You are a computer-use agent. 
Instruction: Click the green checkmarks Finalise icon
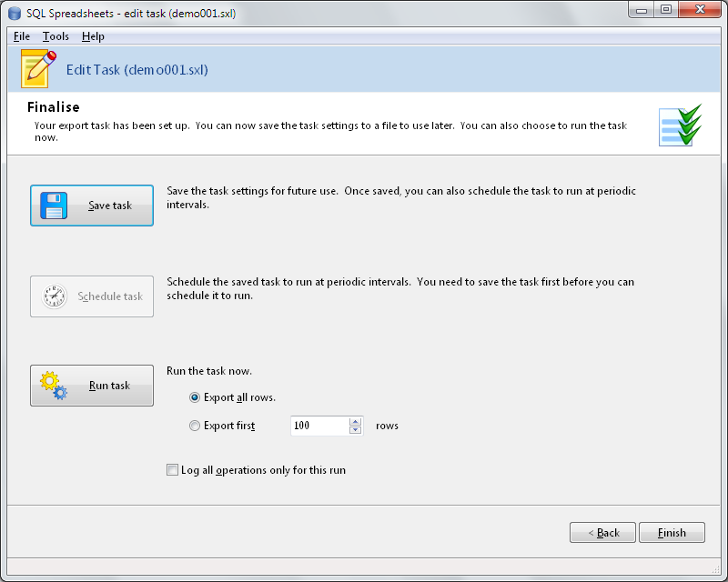tap(680, 125)
